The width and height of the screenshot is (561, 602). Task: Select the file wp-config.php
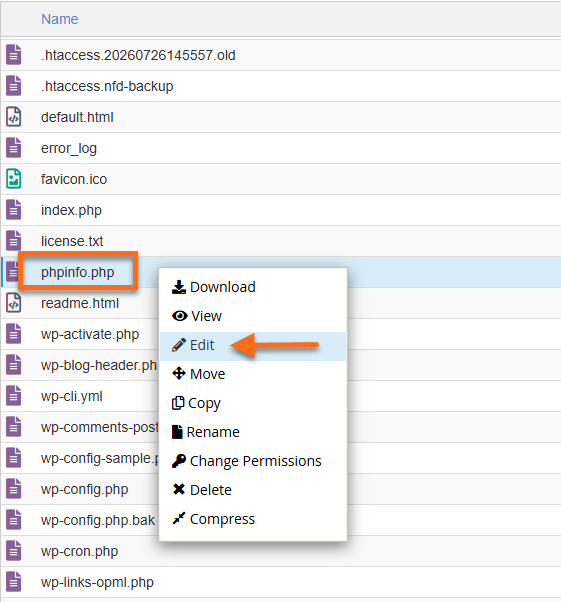coord(84,489)
